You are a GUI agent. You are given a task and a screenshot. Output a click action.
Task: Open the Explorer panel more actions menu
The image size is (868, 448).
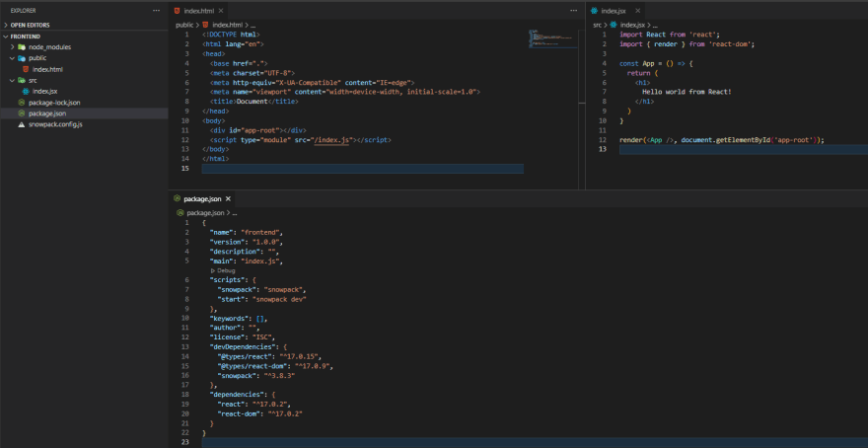pos(157,11)
